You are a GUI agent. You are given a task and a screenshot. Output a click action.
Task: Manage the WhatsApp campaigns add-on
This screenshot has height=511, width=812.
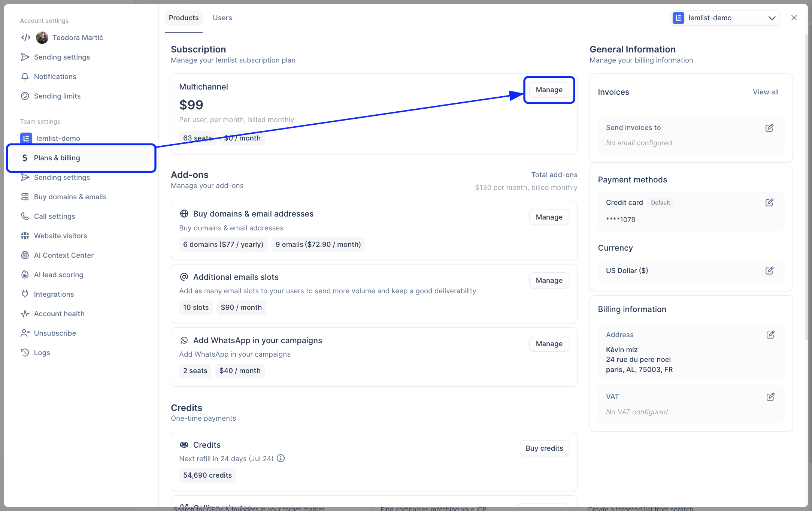point(549,344)
